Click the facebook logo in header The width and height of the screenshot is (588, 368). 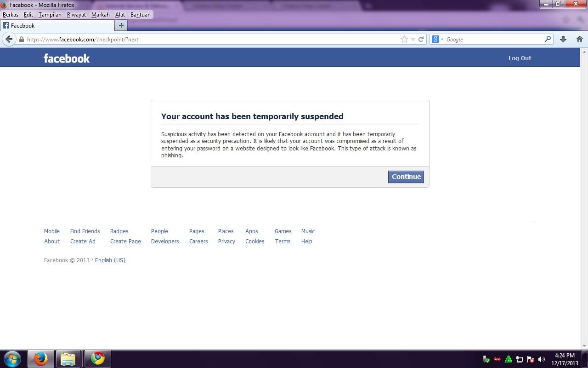point(67,58)
